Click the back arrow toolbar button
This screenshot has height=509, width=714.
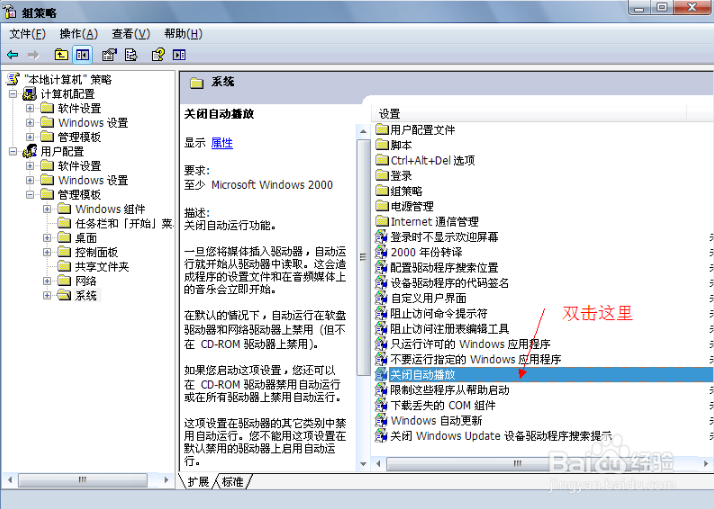[x=12, y=55]
